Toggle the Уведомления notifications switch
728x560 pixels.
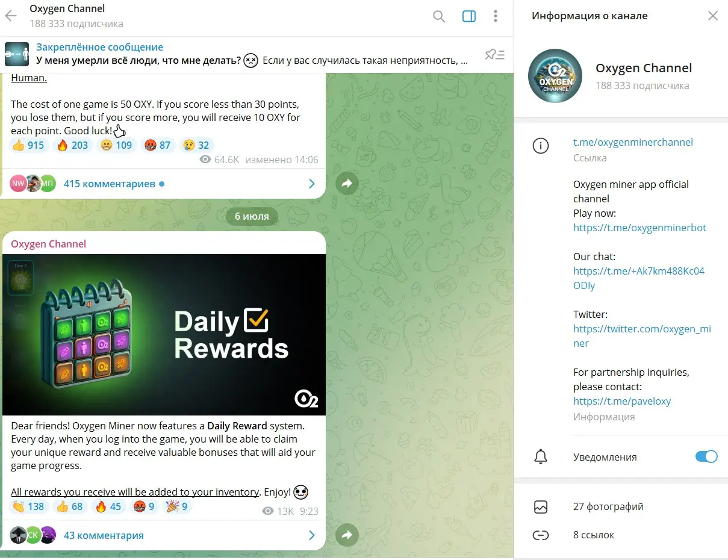pyautogui.click(x=706, y=456)
